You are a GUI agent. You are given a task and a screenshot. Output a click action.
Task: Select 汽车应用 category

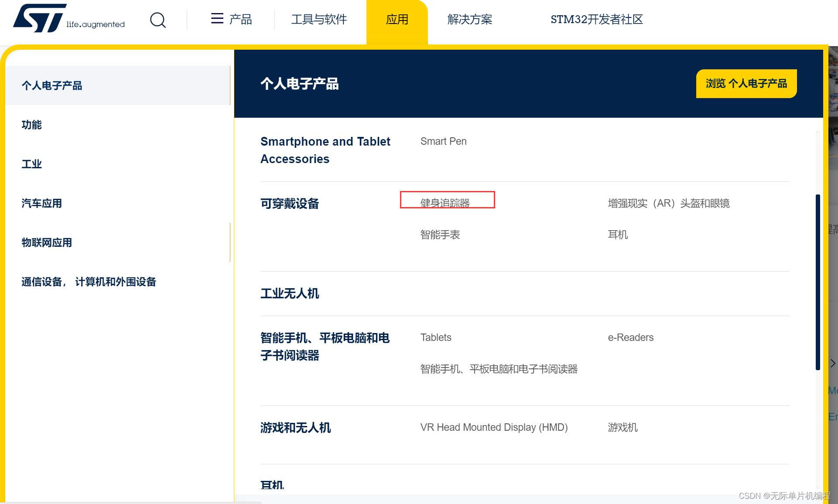[42, 203]
